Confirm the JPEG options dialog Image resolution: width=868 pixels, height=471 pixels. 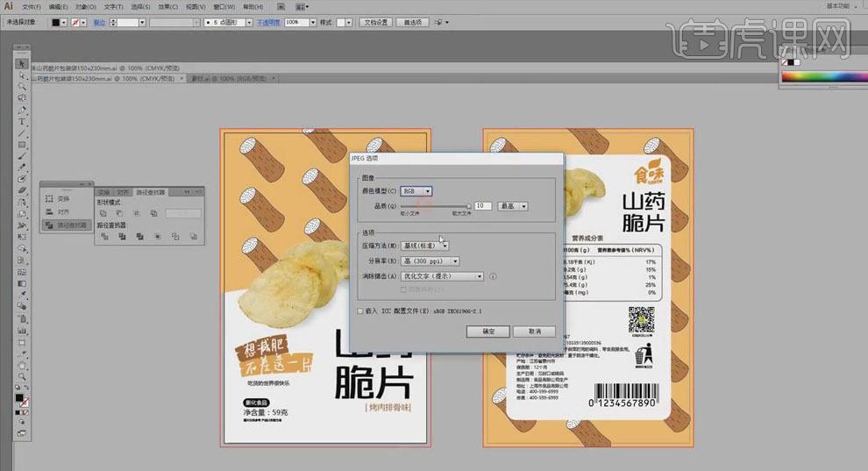point(487,332)
